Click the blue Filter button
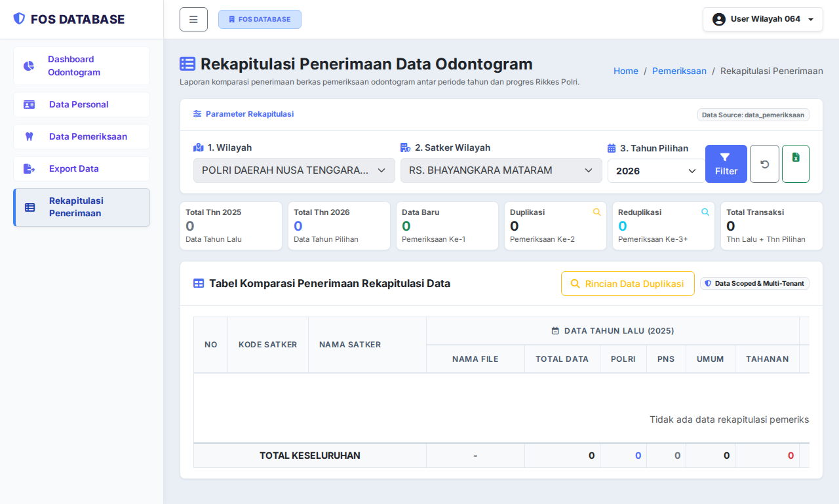Screen dimensions: 839x504 (726, 164)
